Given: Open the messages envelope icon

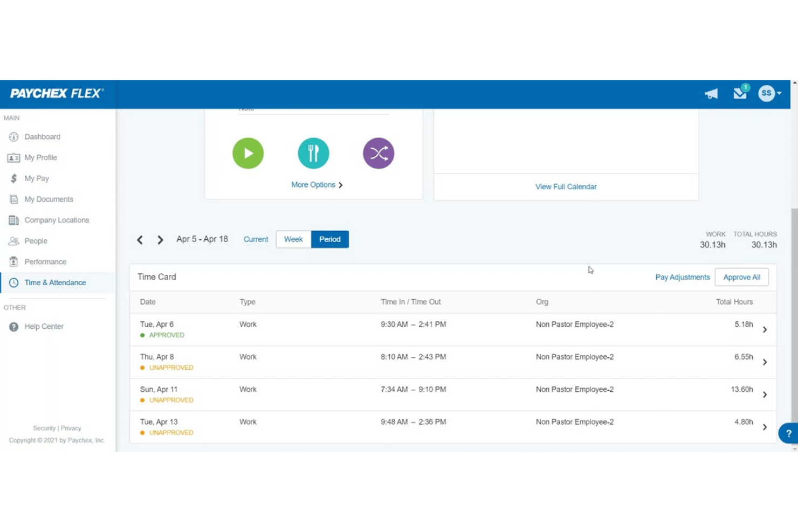Looking at the screenshot, I should [x=740, y=93].
